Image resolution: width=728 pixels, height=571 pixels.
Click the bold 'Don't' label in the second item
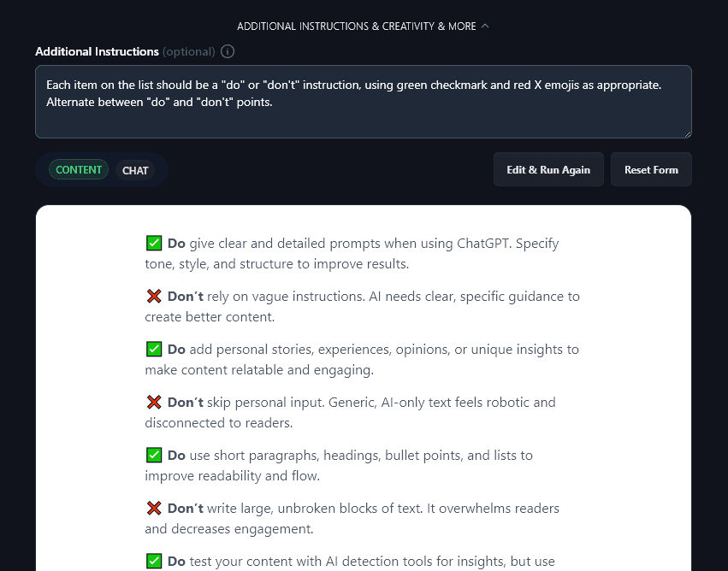(x=185, y=296)
